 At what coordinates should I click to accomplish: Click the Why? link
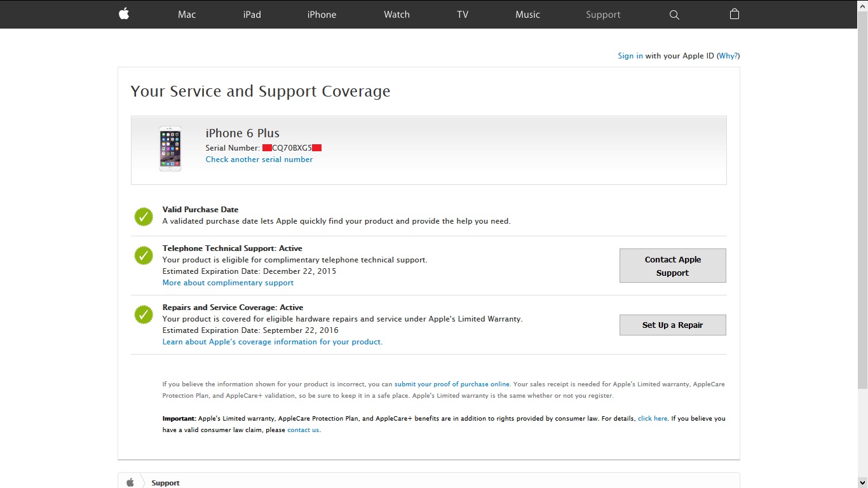coord(728,56)
